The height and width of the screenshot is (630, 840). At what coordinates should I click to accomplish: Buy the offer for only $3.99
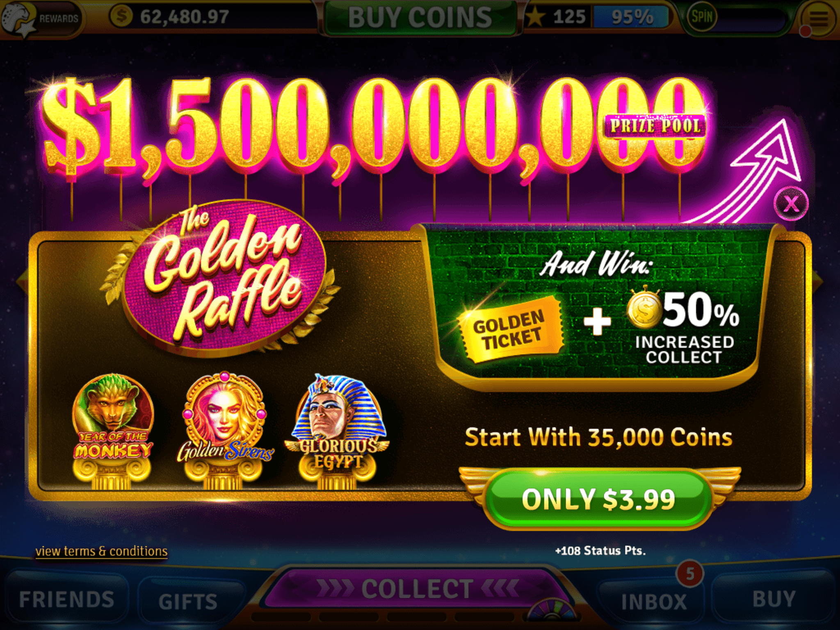click(x=598, y=499)
